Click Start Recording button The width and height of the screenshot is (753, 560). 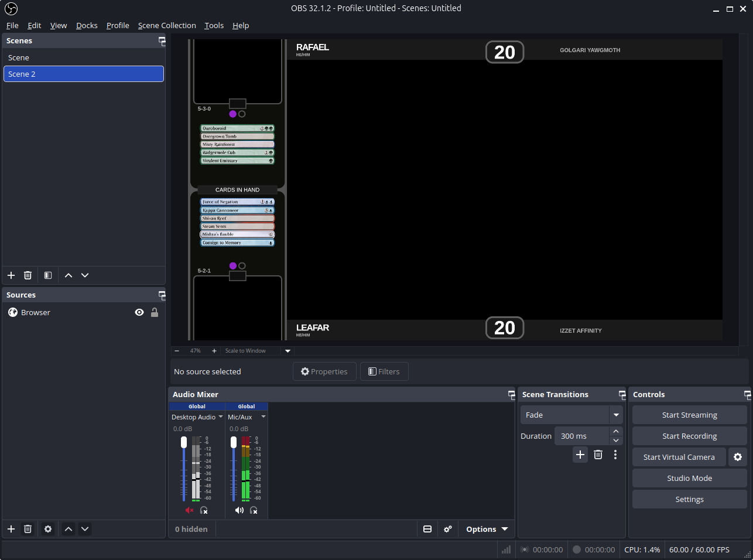point(689,436)
